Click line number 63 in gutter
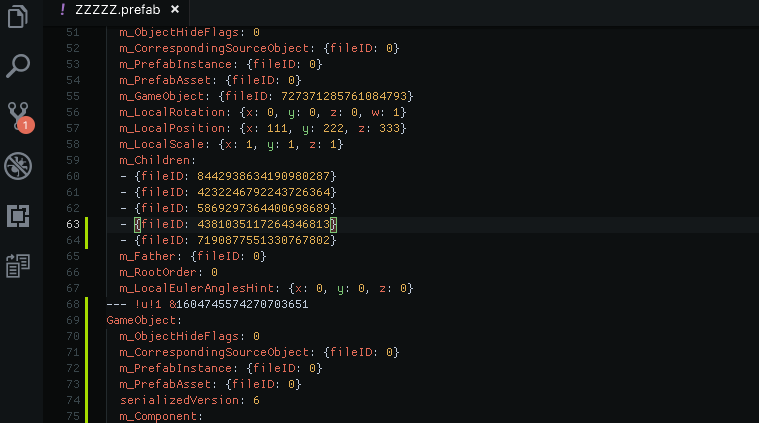Image resolution: width=759 pixels, height=423 pixels. click(x=73, y=224)
